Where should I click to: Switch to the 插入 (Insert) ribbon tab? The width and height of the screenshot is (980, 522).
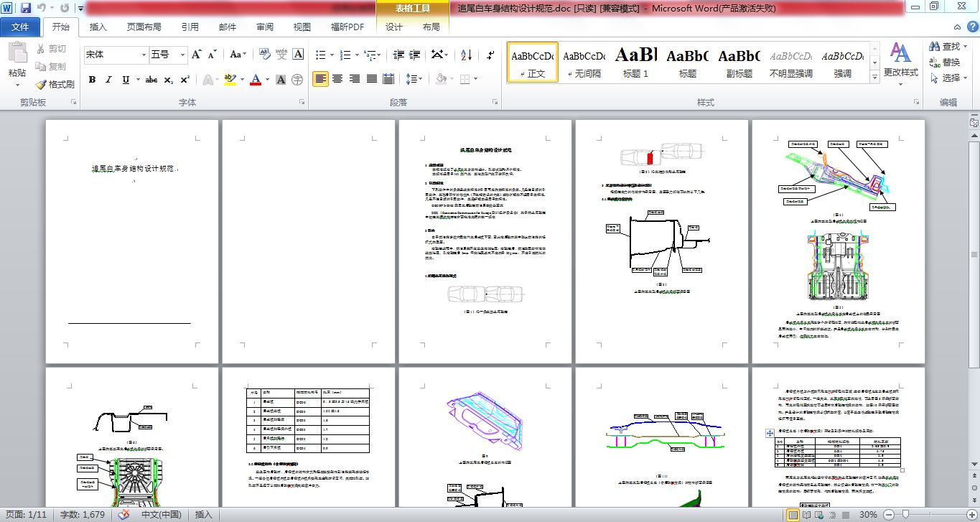98,27
